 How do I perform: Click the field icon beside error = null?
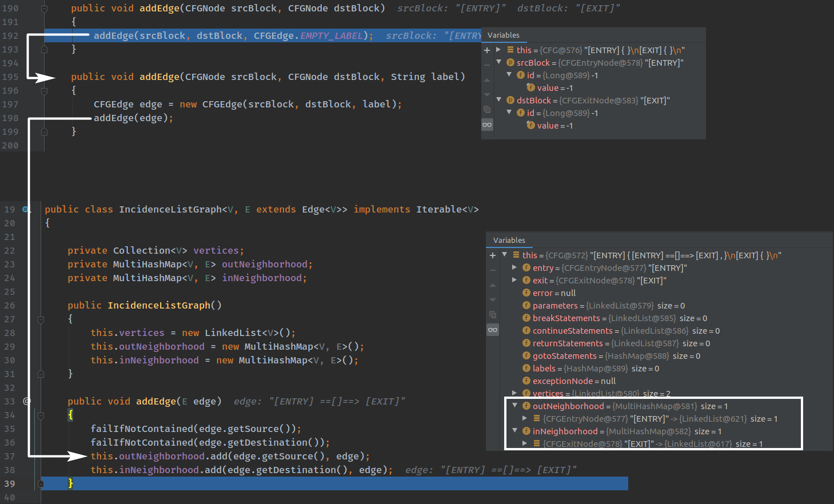(526, 293)
